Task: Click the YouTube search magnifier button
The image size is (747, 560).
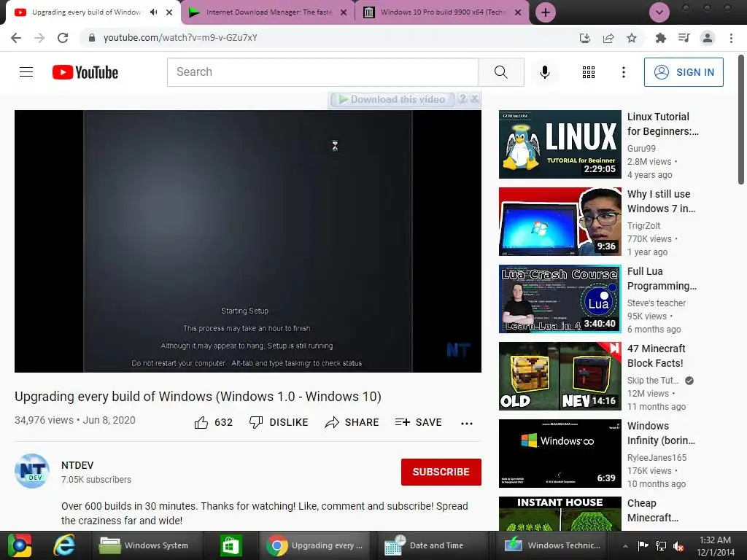Action: (x=501, y=72)
